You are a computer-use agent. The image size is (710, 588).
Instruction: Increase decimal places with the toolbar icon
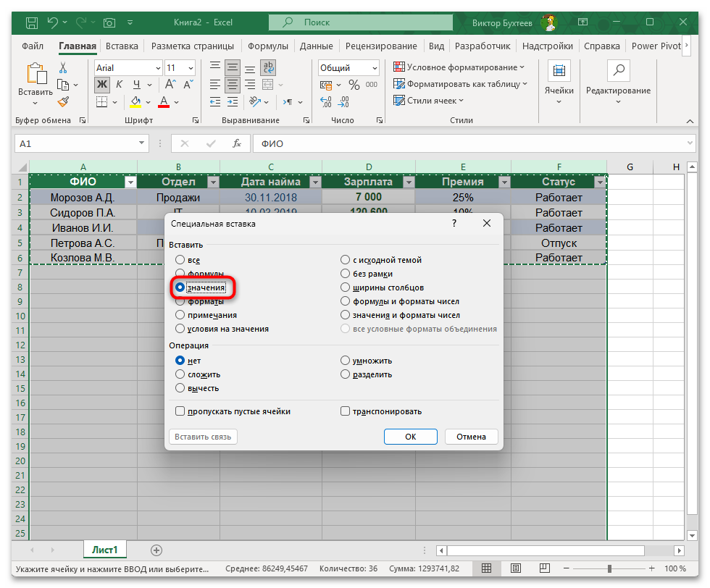click(x=326, y=101)
